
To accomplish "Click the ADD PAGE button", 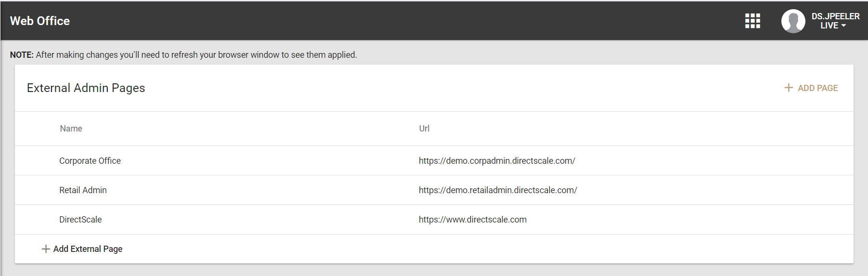I will (811, 88).
